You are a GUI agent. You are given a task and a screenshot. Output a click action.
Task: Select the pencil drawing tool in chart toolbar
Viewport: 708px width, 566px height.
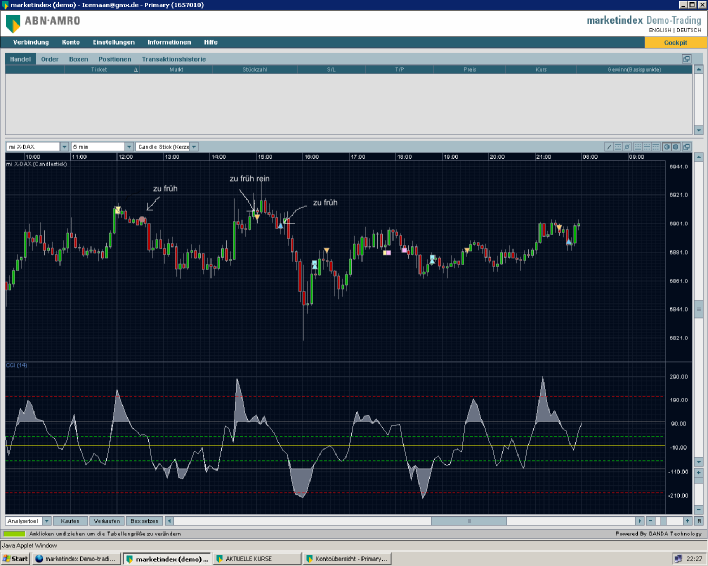tap(608, 146)
